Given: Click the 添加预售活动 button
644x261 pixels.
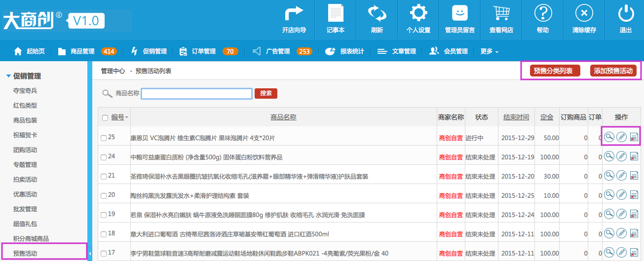Looking at the screenshot, I should pos(613,71).
